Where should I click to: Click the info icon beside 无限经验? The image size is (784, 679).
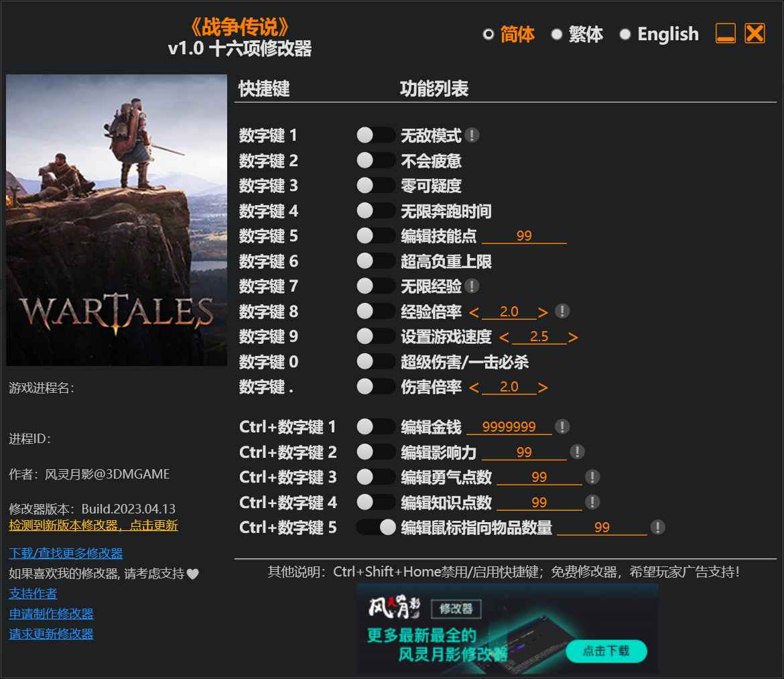(472, 286)
